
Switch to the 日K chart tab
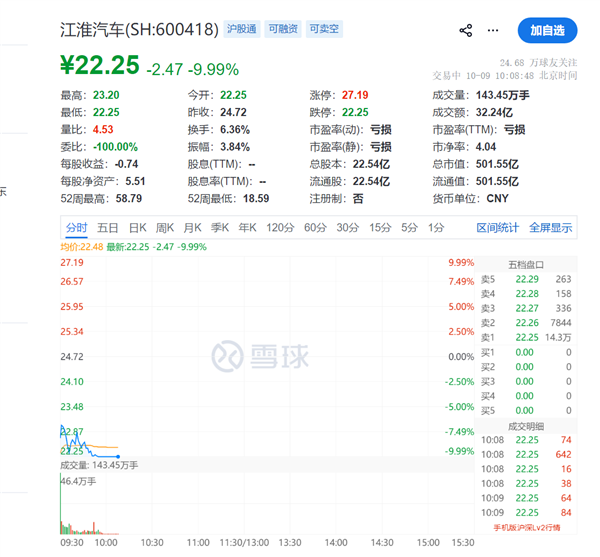point(137,228)
